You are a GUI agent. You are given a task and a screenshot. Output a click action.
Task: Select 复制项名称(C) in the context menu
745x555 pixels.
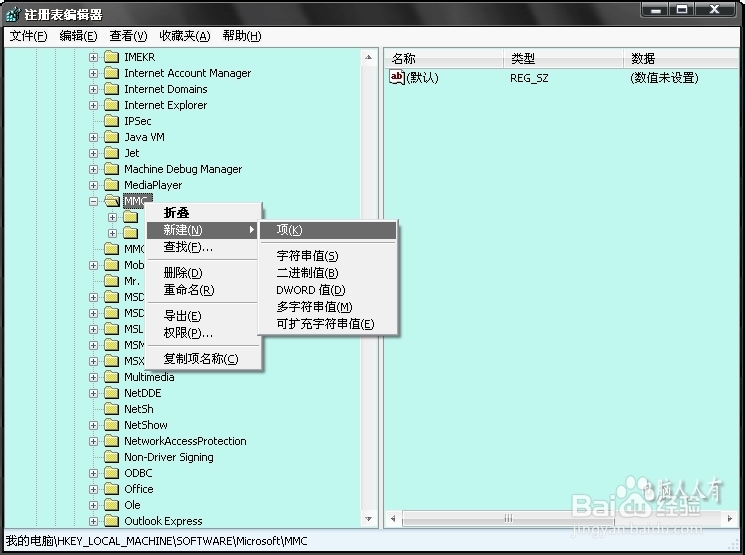[203, 359]
